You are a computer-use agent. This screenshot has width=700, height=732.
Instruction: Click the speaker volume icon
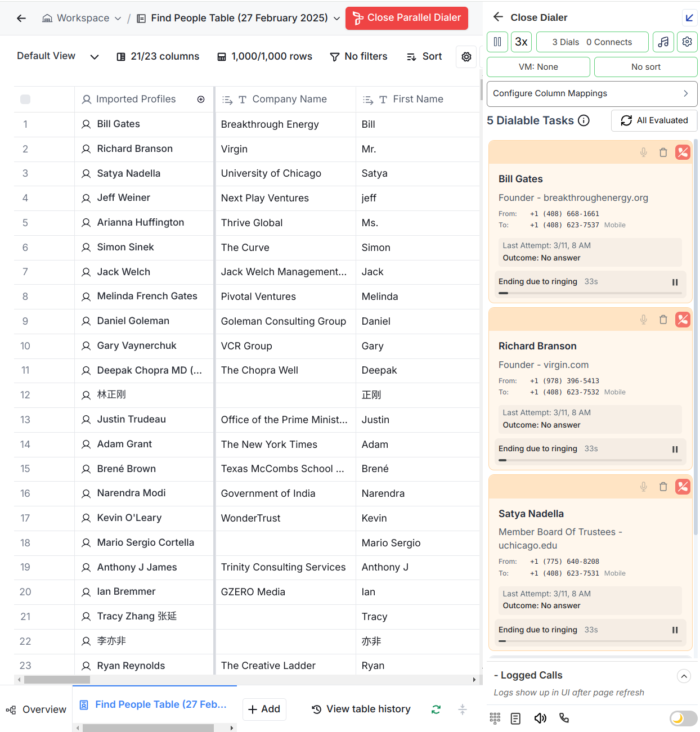tap(540, 718)
